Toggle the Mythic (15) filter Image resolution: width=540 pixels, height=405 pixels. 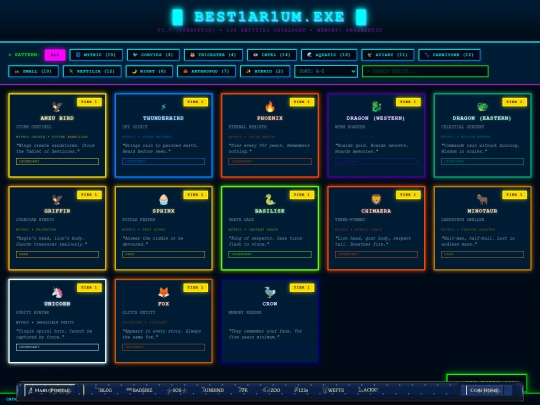(x=96, y=55)
